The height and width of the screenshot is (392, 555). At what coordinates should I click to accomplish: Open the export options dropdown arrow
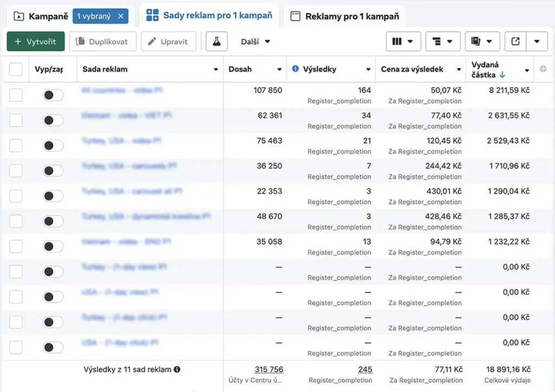(537, 41)
